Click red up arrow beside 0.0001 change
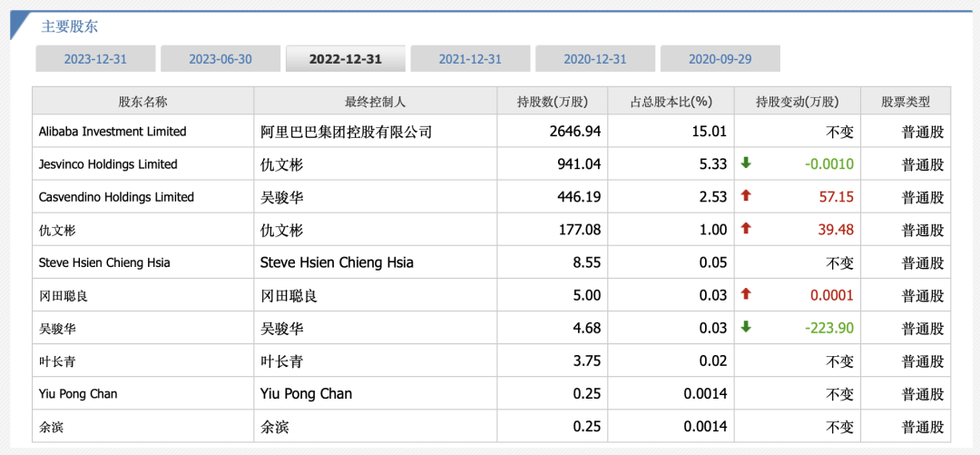 point(745,294)
